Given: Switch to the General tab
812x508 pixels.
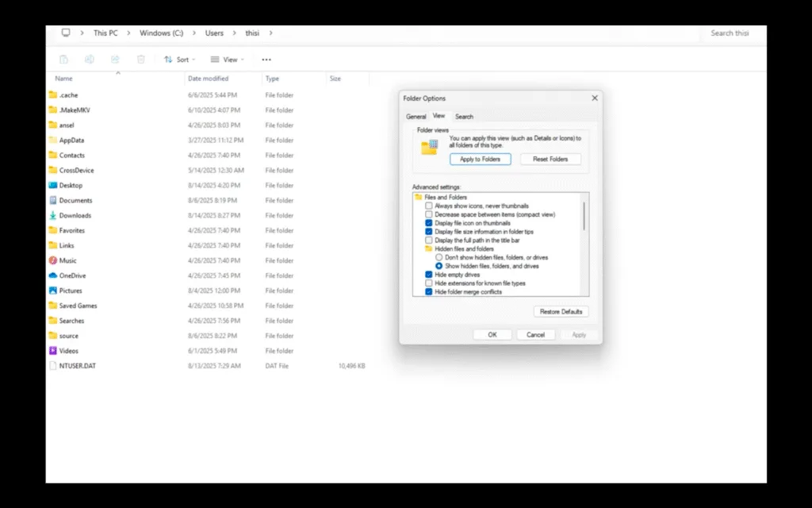Looking at the screenshot, I should coord(416,116).
